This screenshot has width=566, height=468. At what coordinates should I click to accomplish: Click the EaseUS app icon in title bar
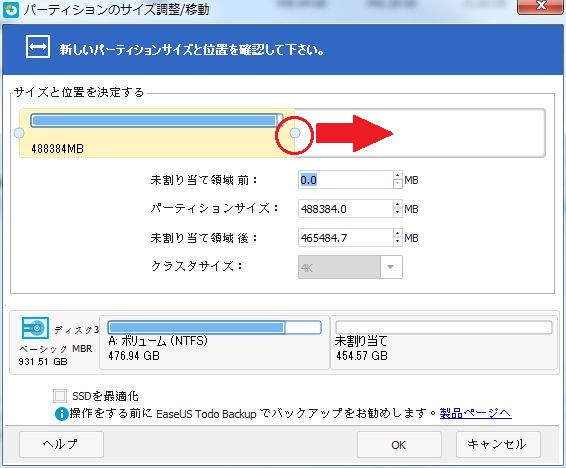tap(10, 10)
